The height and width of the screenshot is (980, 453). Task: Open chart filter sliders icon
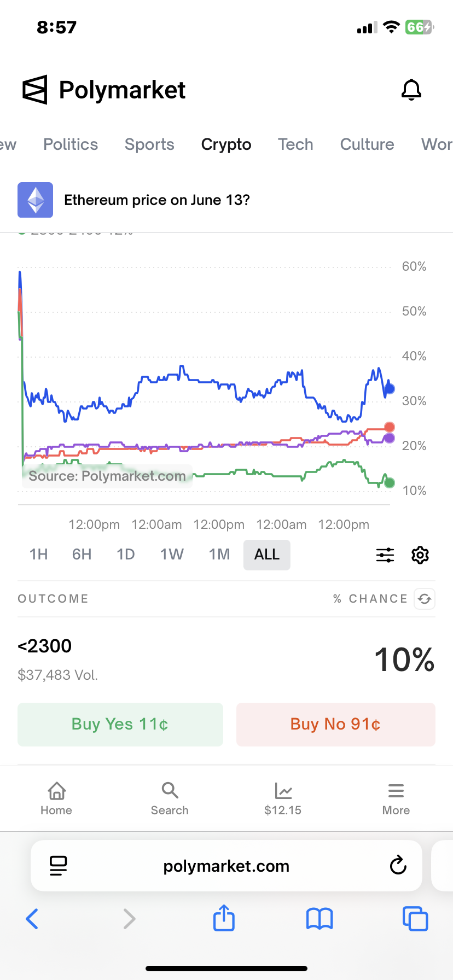coord(385,555)
